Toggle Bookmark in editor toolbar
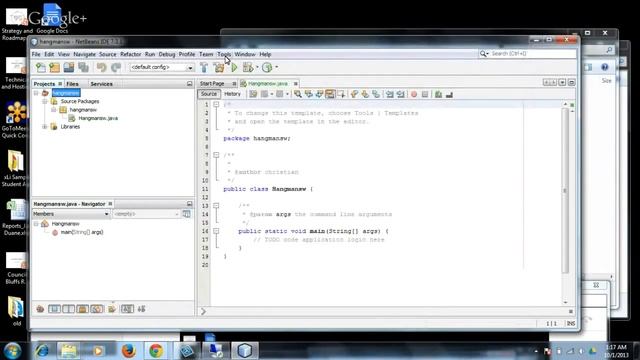Screen dimensions: 640x360 pyautogui.click(x=376, y=94)
